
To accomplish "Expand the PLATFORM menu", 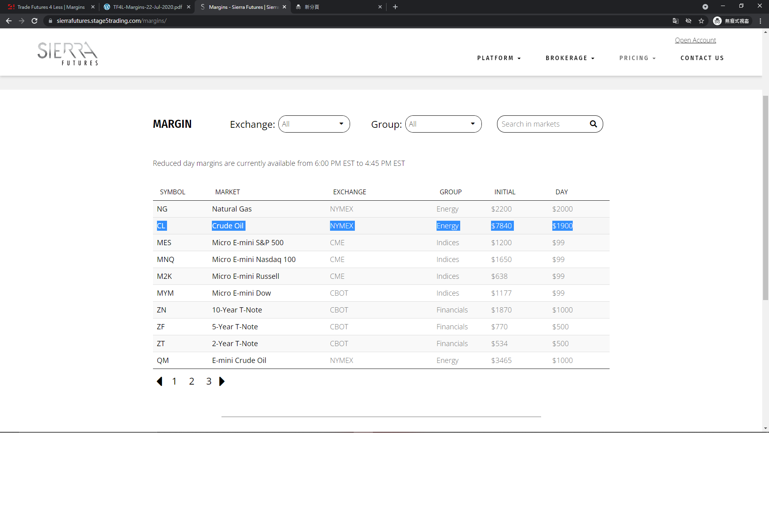I will pyautogui.click(x=499, y=58).
